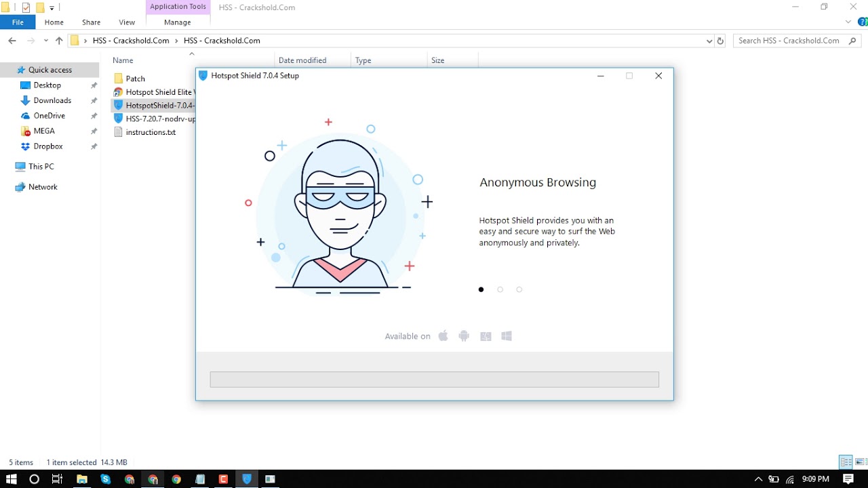
Task: Open Skype from taskbar
Action: tap(106, 479)
